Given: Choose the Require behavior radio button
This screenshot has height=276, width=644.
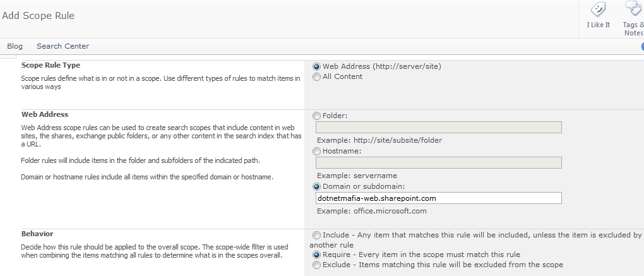Looking at the screenshot, I should tap(316, 255).
